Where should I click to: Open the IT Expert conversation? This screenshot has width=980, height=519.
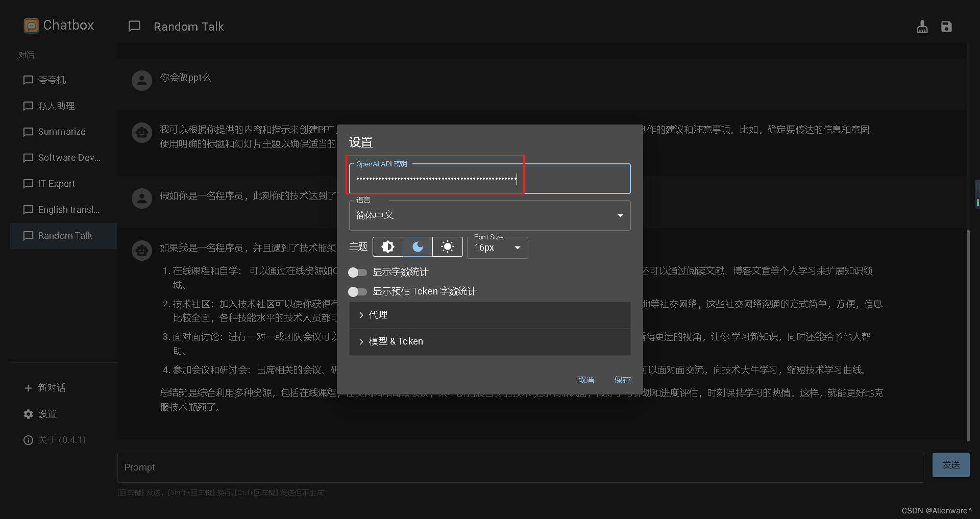[x=64, y=184]
